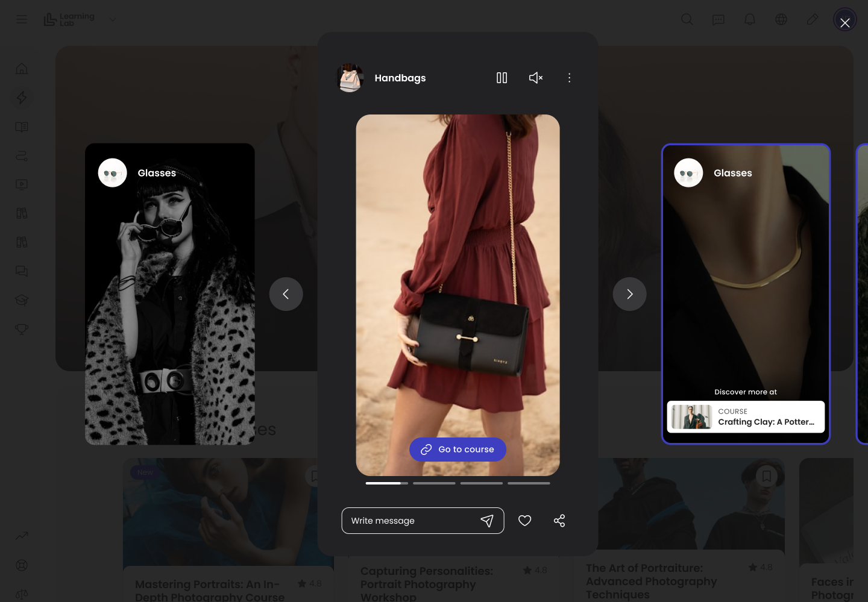Jump to third story progress segment
This screenshot has width=868, height=602.
(482, 483)
